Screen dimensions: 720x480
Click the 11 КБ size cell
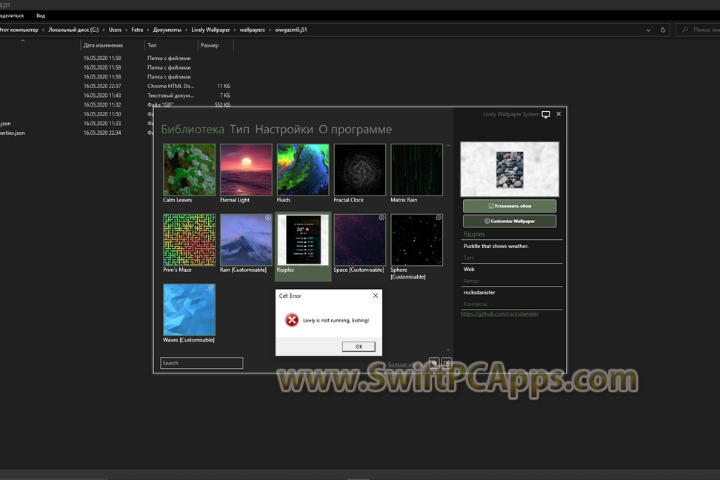pyautogui.click(x=224, y=86)
